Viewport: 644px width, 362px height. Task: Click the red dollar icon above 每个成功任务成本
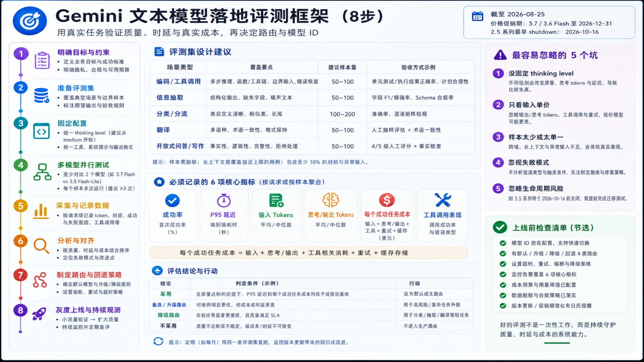point(387,200)
